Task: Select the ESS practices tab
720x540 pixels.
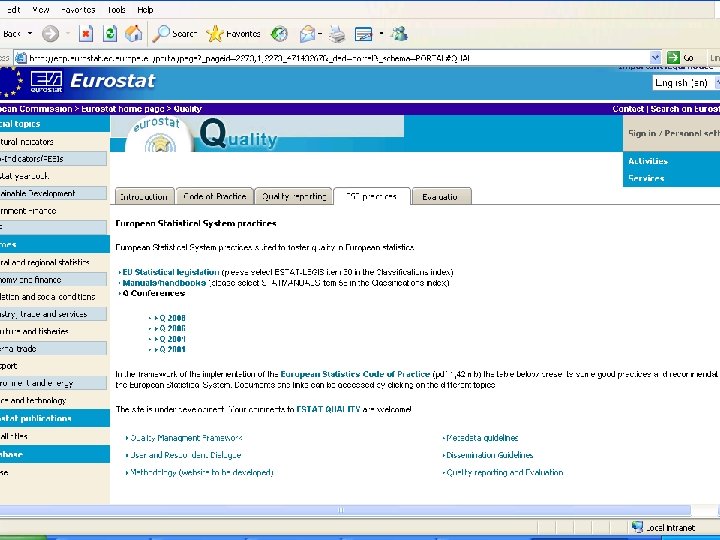Action: [x=372, y=197]
